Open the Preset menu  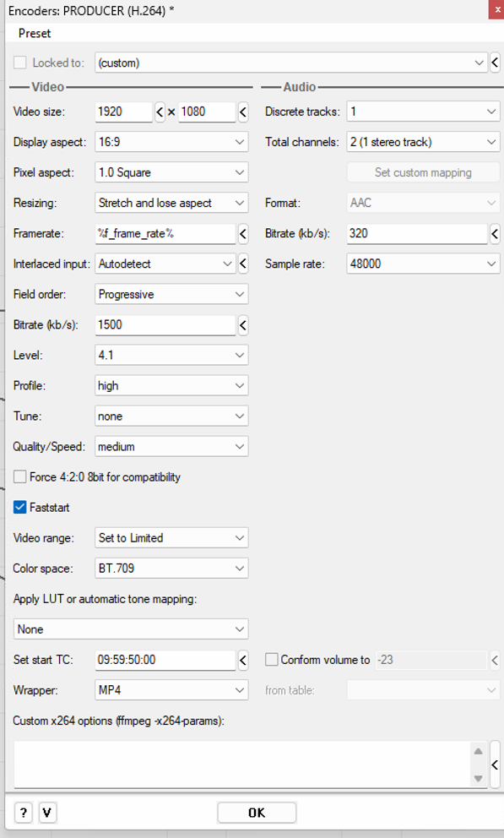point(35,33)
